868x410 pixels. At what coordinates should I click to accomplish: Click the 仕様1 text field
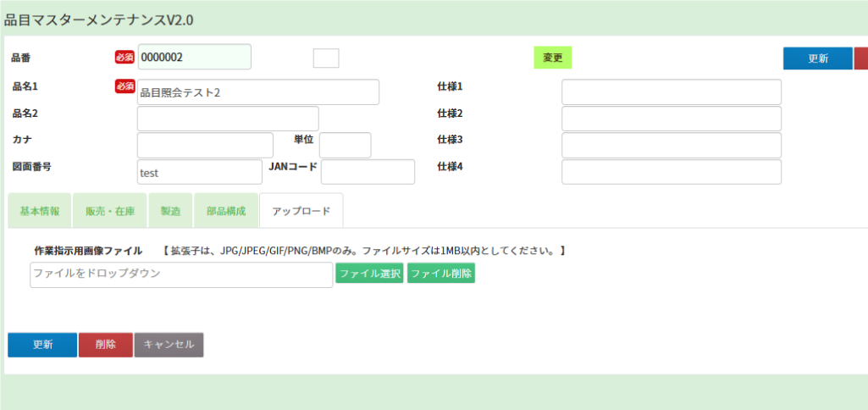[x=671, y=92]
